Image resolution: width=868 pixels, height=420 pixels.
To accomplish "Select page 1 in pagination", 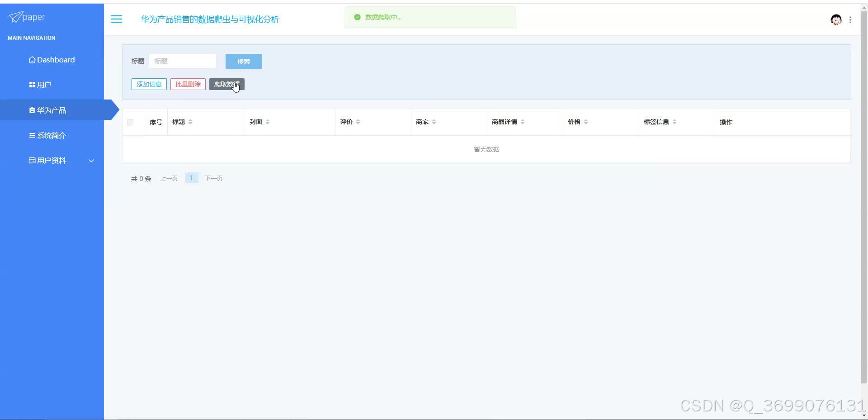I will pyautogui.click(x=192, y=178).
